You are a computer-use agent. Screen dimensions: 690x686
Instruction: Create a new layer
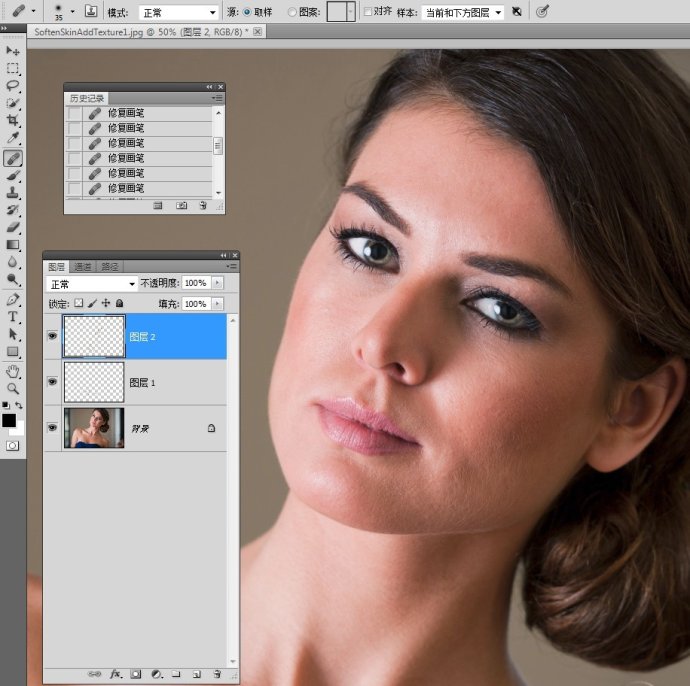(x=197, y=674)
